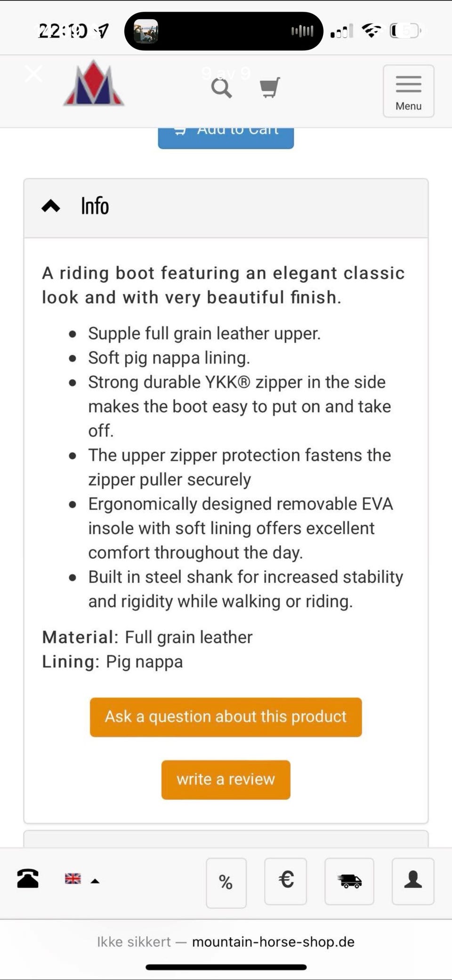Tap the Mountain Horse logo
452x980 pixels.
click(x=94, y=83)
